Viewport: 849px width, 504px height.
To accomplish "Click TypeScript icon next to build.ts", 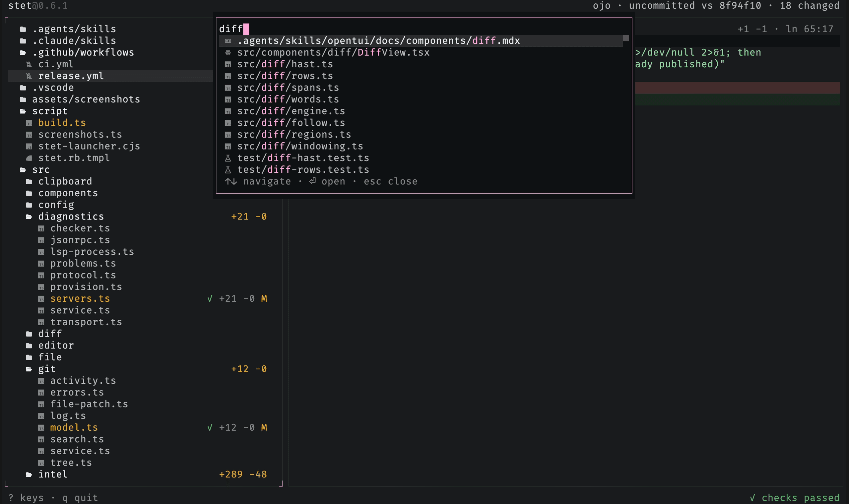I will pos(29,123).
